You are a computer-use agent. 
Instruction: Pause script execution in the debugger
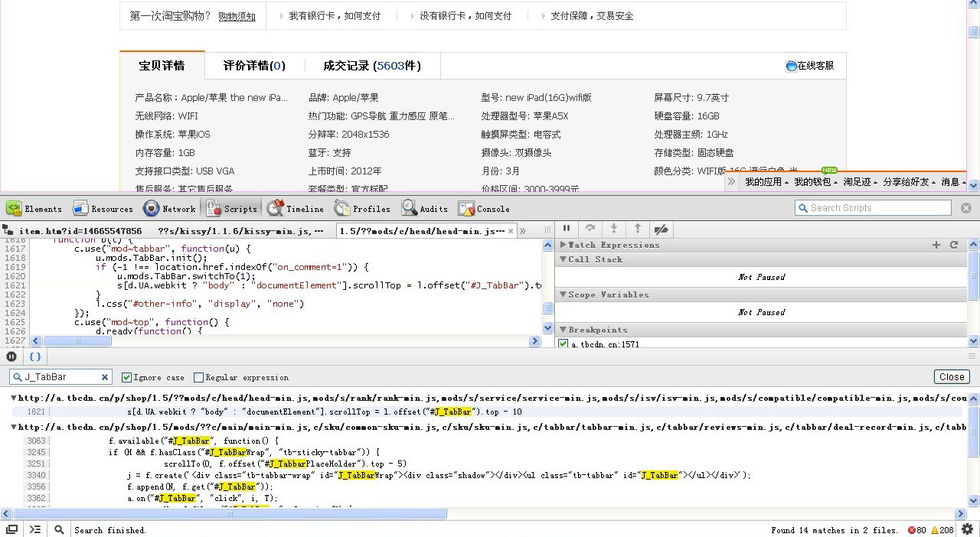pos(567,228)
